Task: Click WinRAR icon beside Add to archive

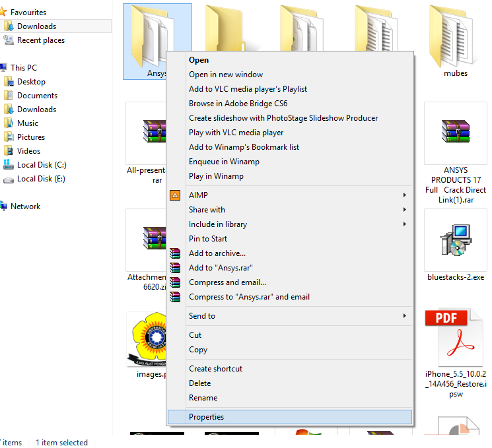Action: pos(175,253)
